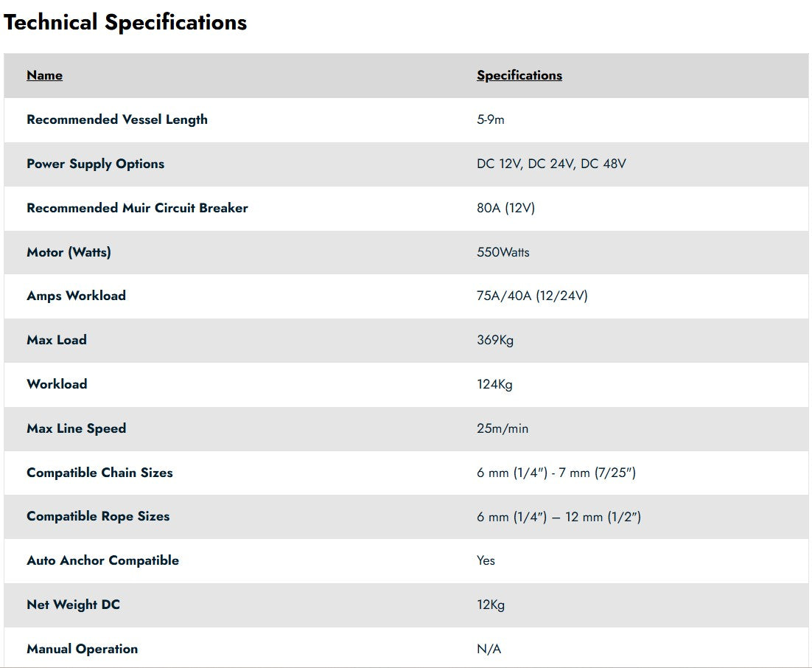Select the Amps Workload label
The image size is (812, 668).
76,296
